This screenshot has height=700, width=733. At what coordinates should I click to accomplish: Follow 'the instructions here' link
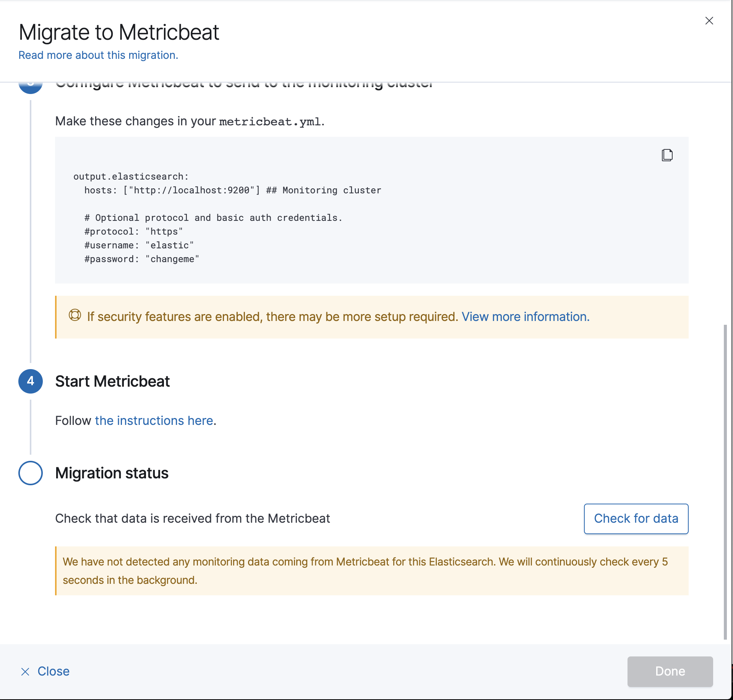pos(154,421)
